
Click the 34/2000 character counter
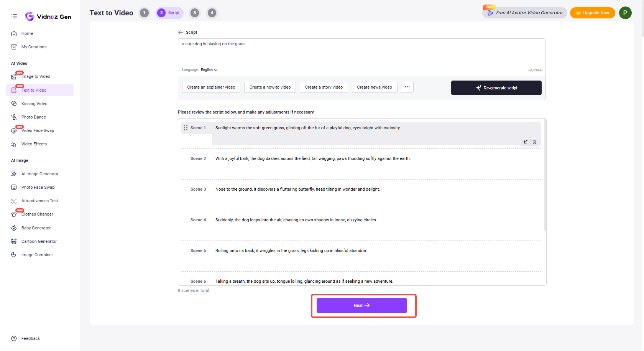[535, 70]
